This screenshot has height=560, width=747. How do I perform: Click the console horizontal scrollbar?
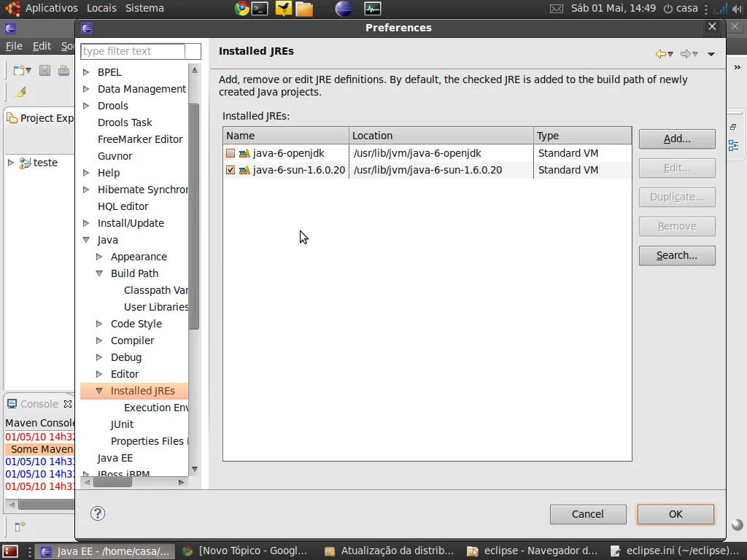(x=45, y=505)
